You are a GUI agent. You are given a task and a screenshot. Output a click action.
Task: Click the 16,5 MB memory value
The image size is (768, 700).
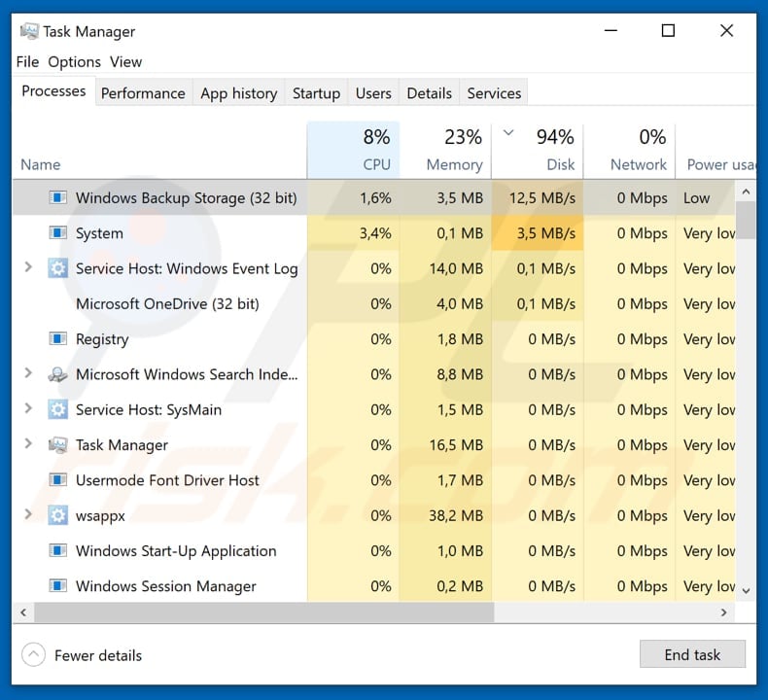tap(456, 444)
